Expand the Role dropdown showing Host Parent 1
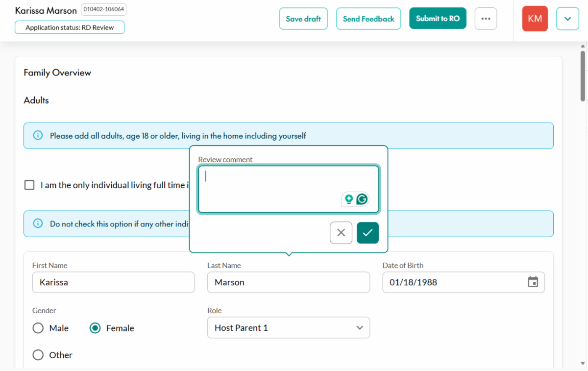Screen dimensions: 588x371 pyautogui.click(x=289, y=328)
